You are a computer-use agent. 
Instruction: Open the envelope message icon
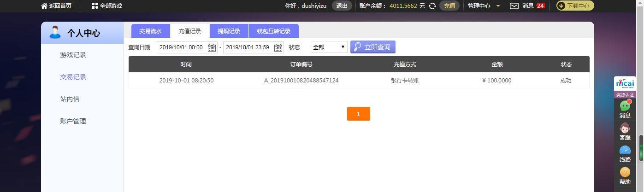click(514, 6)
